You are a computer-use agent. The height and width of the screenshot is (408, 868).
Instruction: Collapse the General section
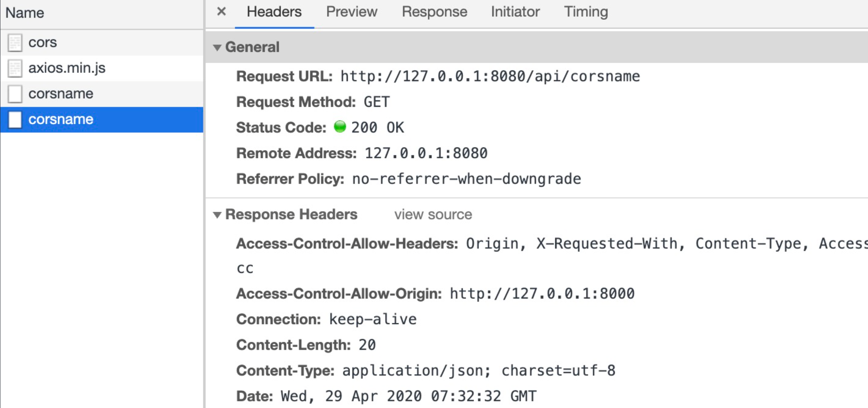pos(217,48)
